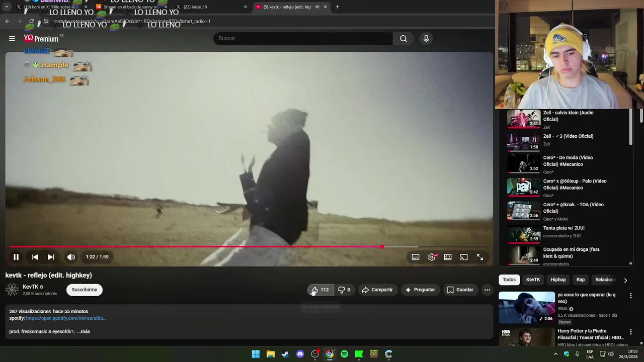Image resolution: width=644 pixels, height=362 pixels.
Task: Open the Spotify link in description
Action: pos(66,318)
